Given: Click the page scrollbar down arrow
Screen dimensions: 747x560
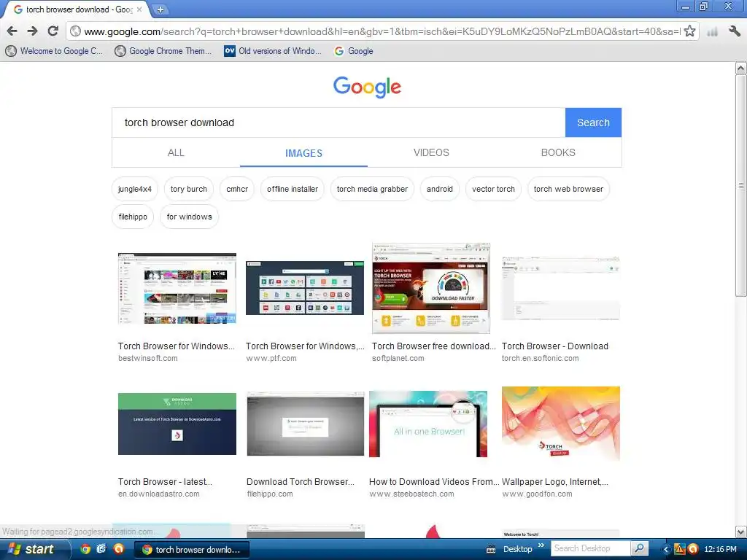Looking at the screenshot, I should pyautogui.click(x=741, y=532).
